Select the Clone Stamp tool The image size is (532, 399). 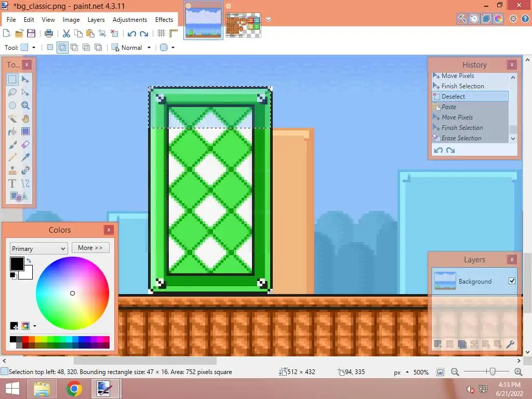12,170
